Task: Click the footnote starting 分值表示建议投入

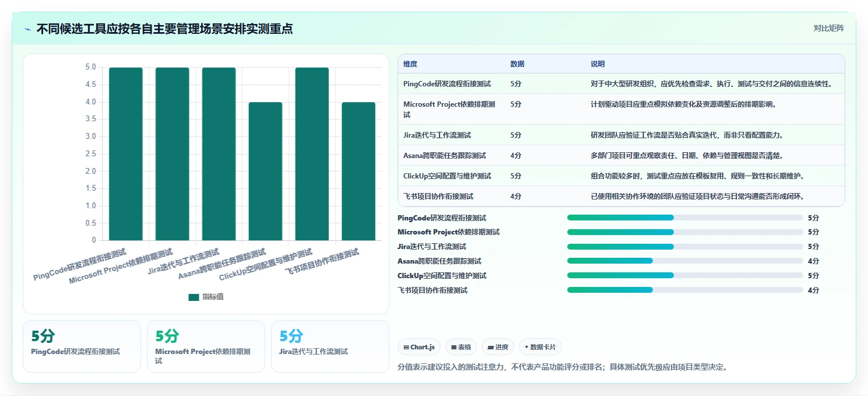Action: pyautogui.click(x=563, y=367)
